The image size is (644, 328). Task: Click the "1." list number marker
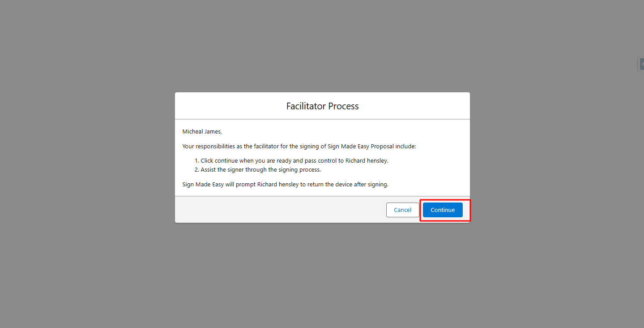[196, 161]
